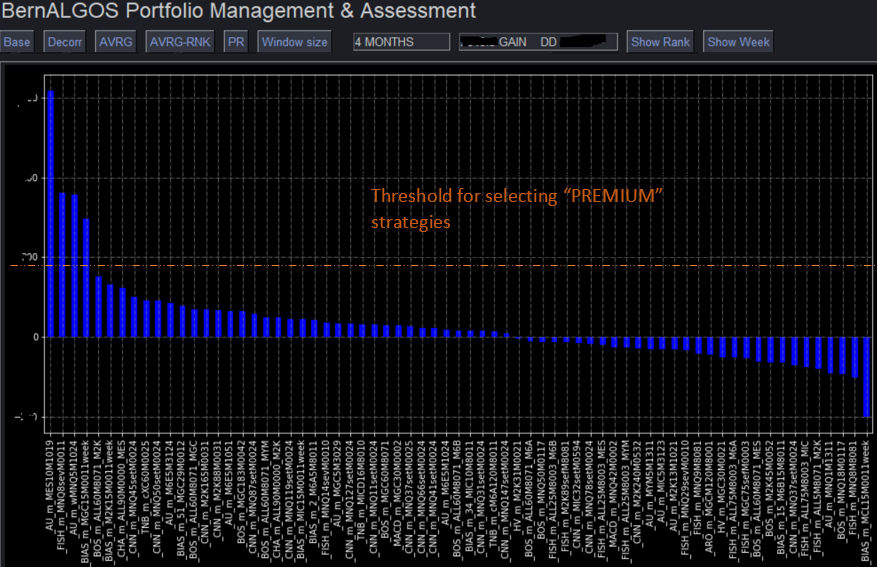Select the BIAS_m_MGC15M0011week bar
Viewport: 877px width, 568px height.
pos(86,278)
